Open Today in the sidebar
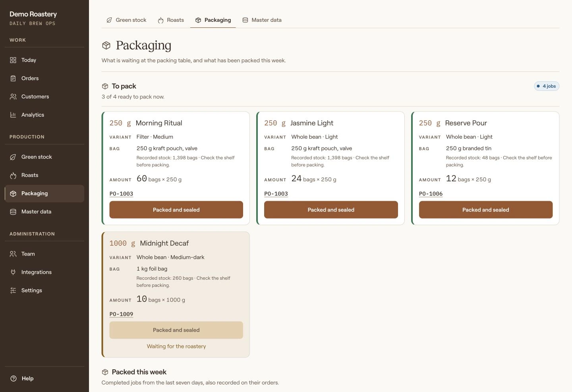The image size is (572, 392). coord(44,60)
